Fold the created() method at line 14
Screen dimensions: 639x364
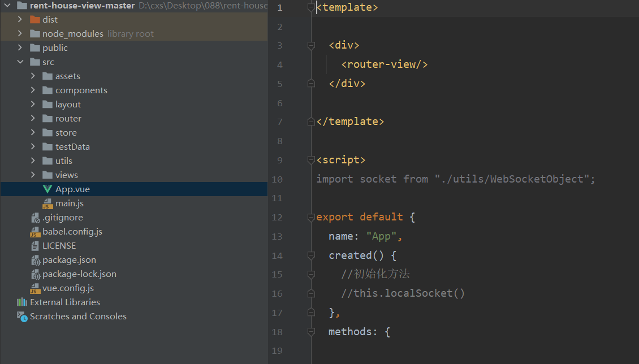[x=311, y=255]
